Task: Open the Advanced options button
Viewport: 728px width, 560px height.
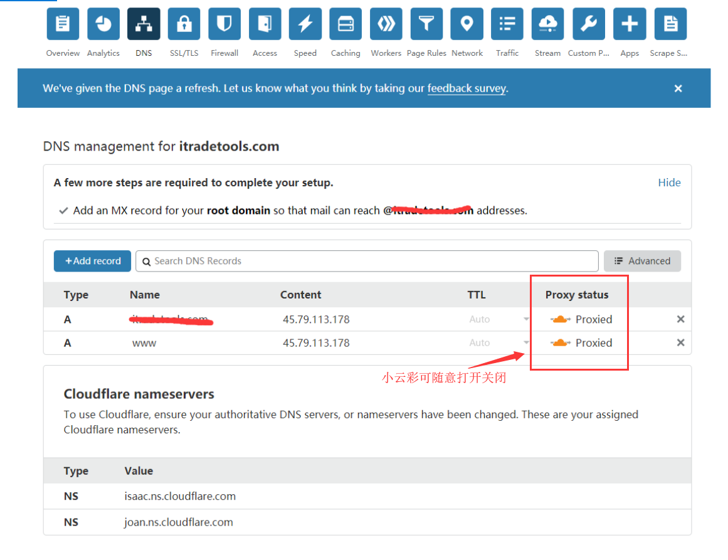Action: point(642,261)
